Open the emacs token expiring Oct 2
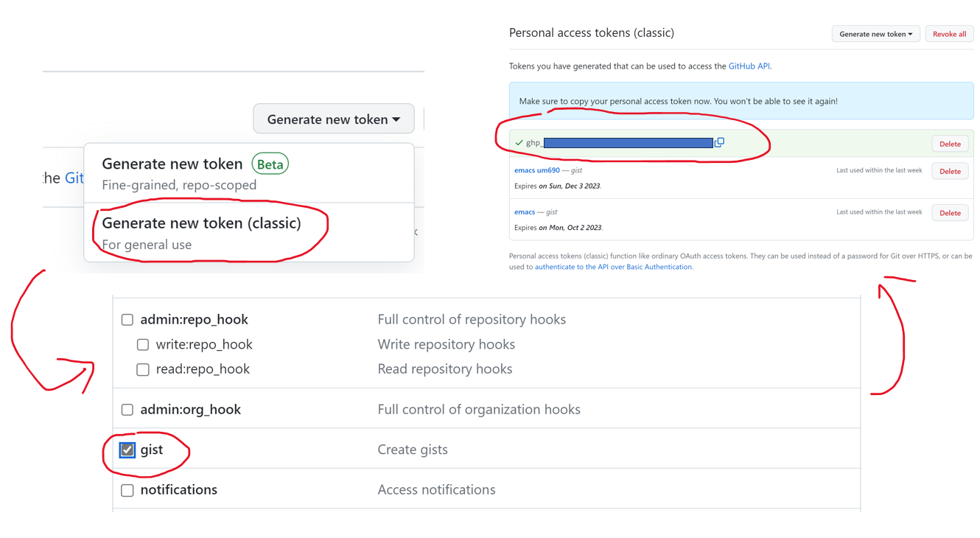 [x=525, y=212]
